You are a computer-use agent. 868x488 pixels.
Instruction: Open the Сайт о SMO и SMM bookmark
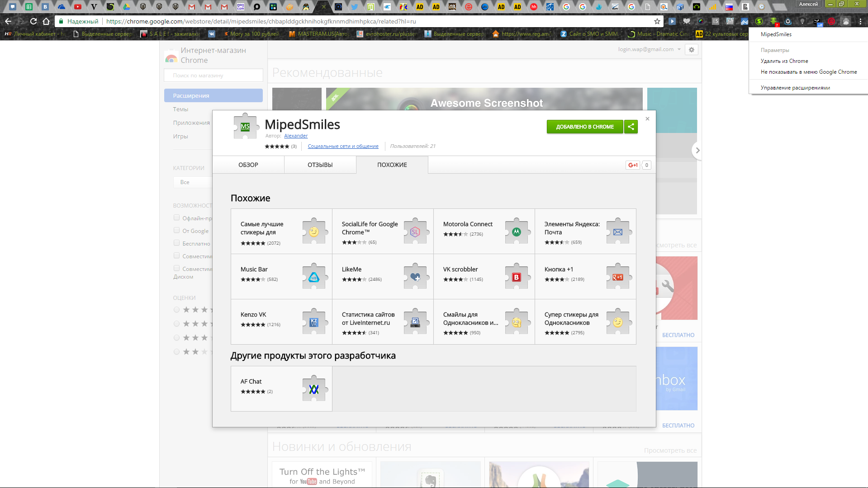point(589,34)
